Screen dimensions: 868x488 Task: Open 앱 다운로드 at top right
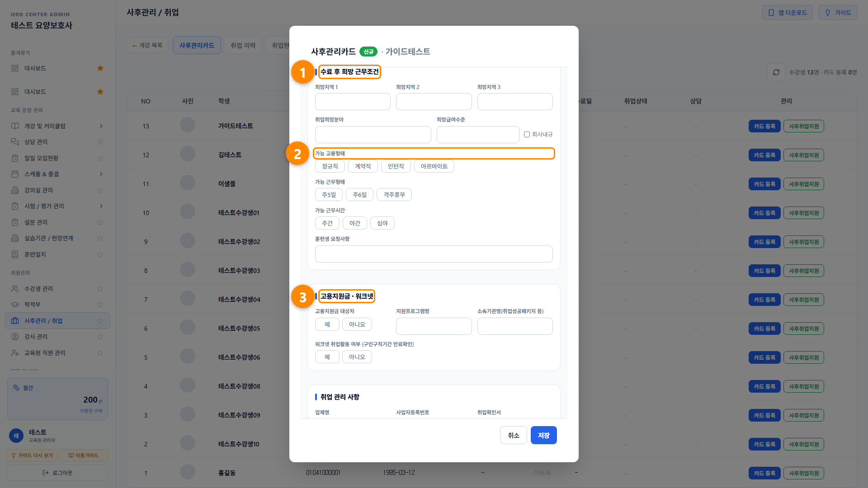tap(788, 13)
